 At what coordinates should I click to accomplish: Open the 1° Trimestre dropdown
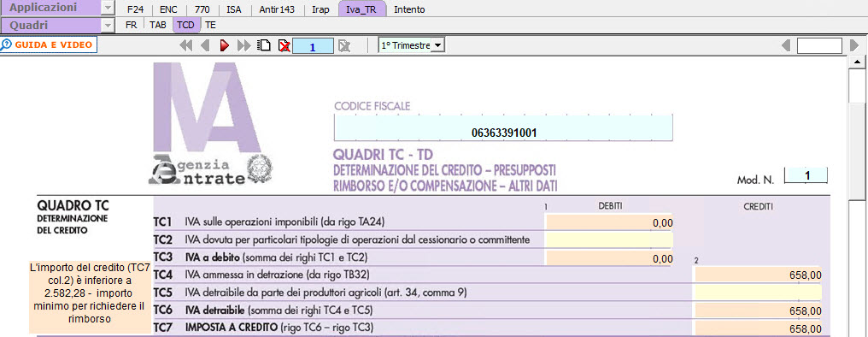(437, 45)
